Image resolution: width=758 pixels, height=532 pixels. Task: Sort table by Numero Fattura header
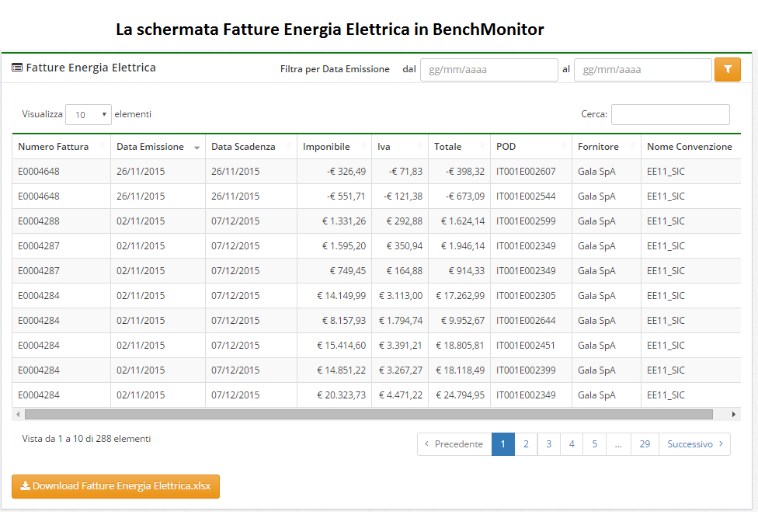pyautogui.click(x=54, y=147)
